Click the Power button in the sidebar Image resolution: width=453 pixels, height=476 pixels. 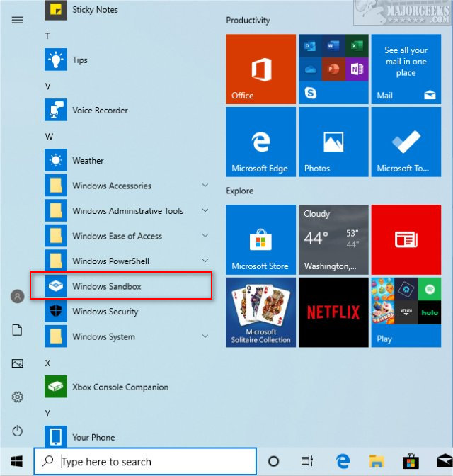point(17,431)
